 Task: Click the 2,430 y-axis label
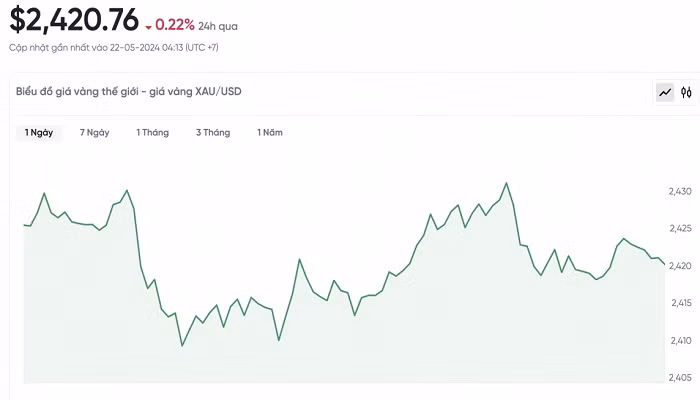coord(680,191)
